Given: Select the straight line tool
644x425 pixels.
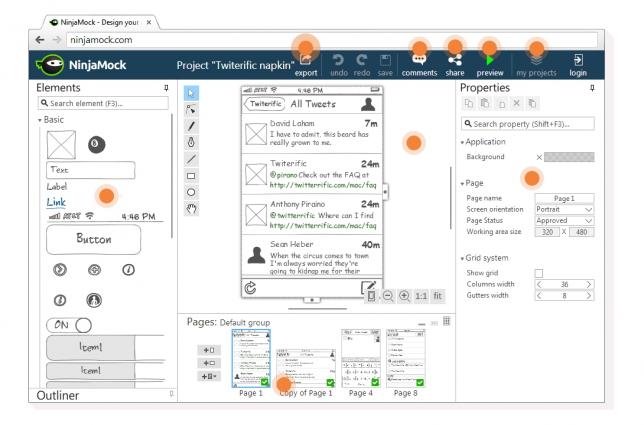Looking at the screenshot, I should pos(191,159).
